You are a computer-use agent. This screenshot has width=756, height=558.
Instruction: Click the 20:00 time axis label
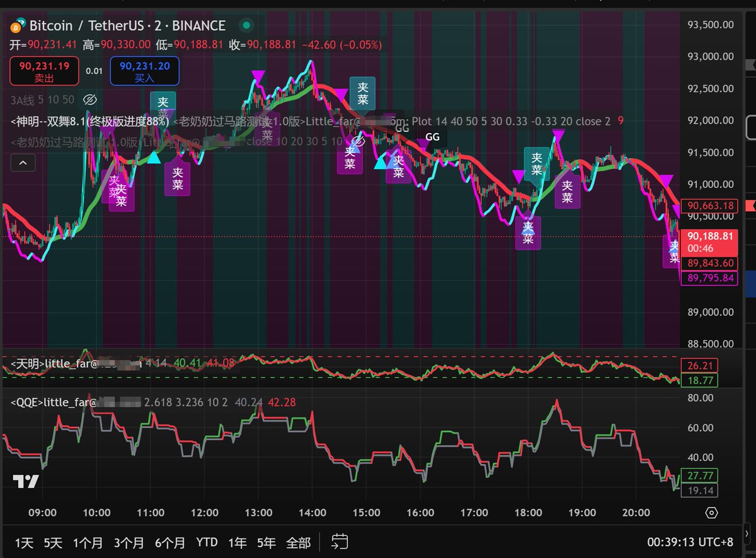point(635,513)
